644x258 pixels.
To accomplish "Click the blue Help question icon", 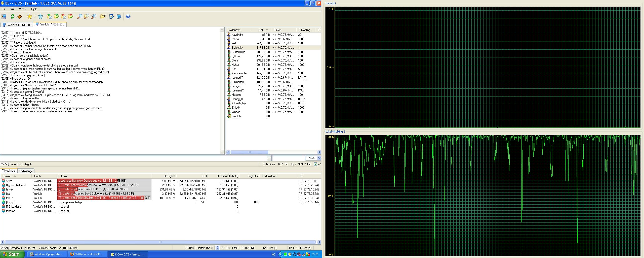I will pyautogui.click(x=128, y=17).
